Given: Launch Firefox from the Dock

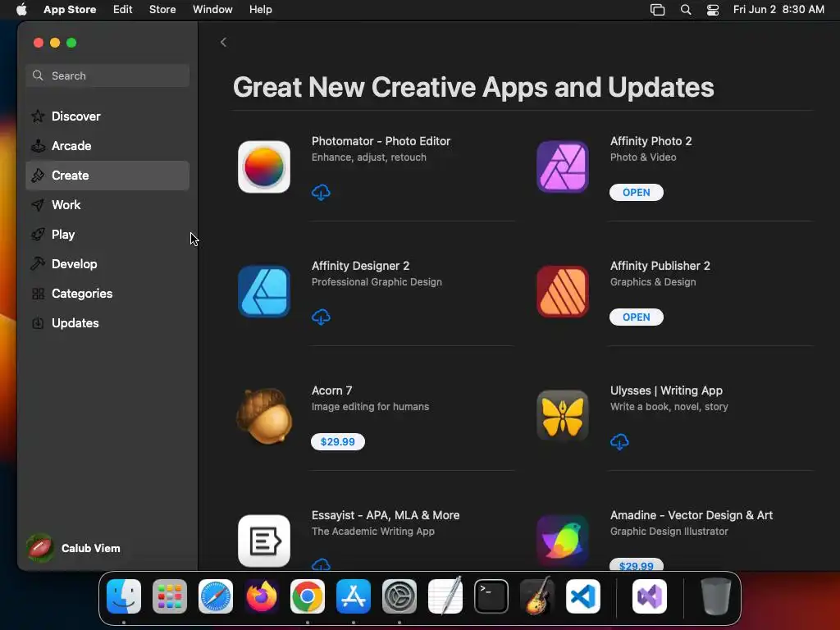Looking at the screenshot, I should [x=262, y=596].
